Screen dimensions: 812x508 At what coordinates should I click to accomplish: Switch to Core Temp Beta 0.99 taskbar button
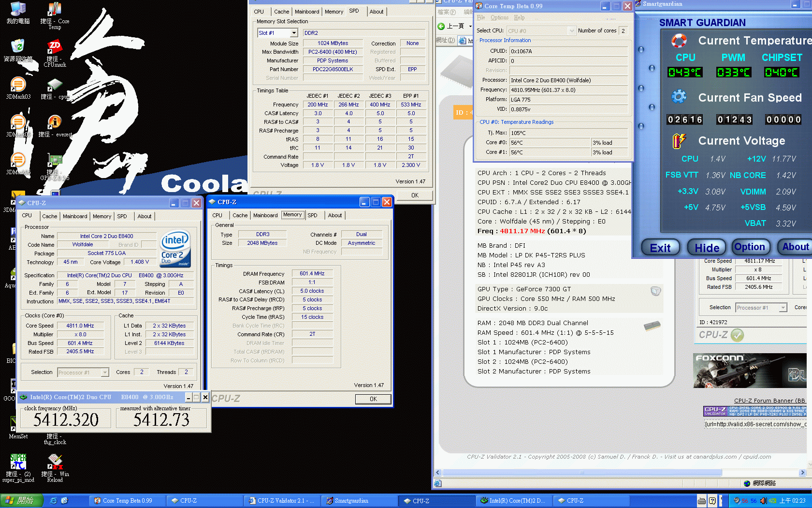128,501
